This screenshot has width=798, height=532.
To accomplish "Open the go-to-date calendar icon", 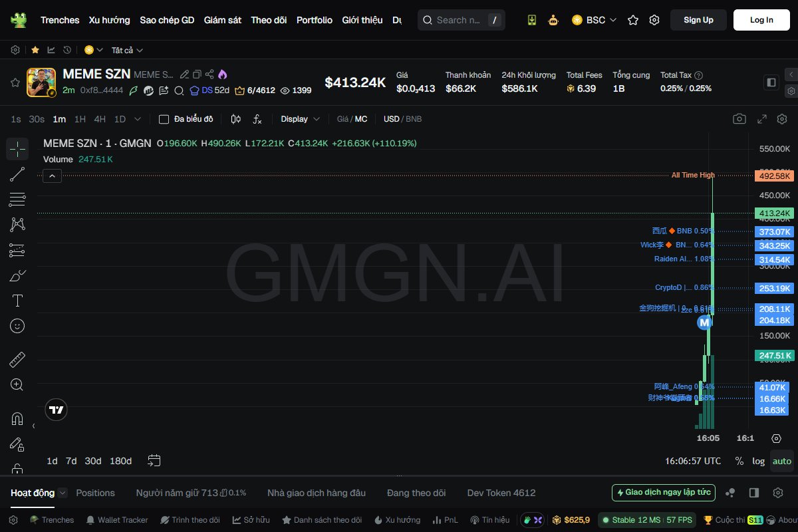I will pos(154,460).
